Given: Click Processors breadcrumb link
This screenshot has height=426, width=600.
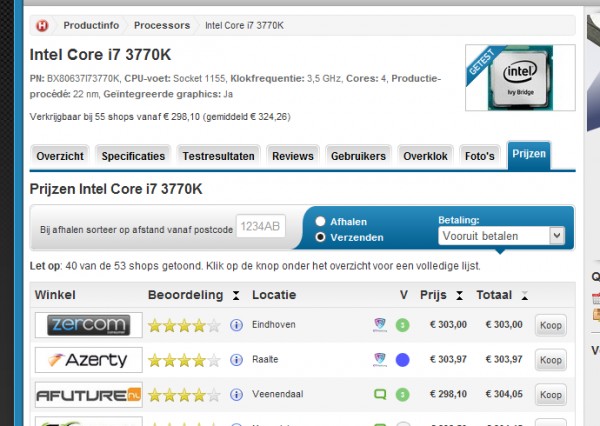Looking at the screenshot, I should tap(162, 26).
